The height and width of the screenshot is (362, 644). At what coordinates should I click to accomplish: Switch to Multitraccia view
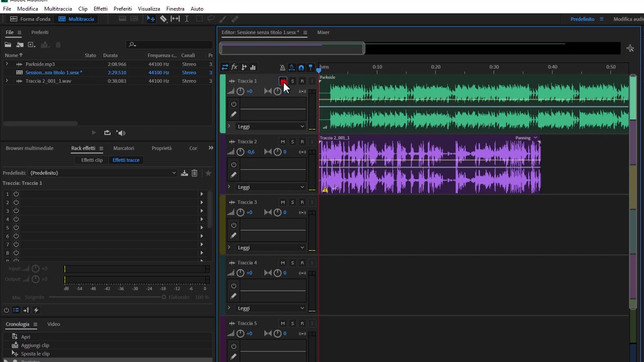[76, 19]
